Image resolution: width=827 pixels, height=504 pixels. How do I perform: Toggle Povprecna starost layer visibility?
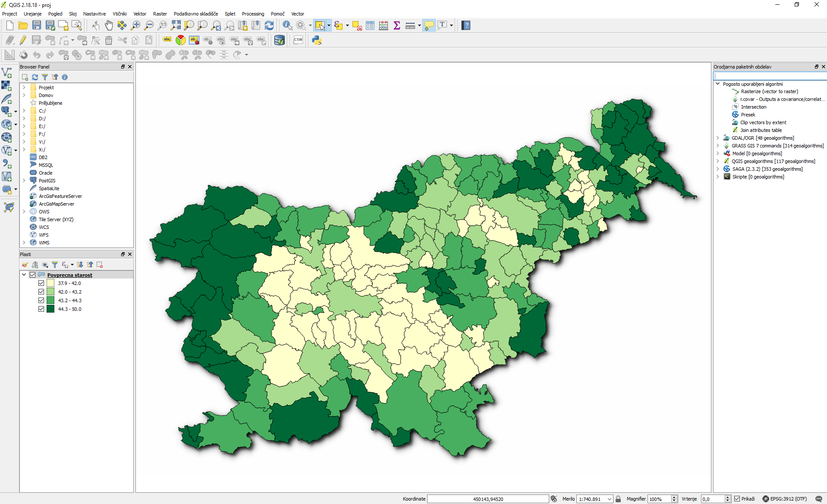click(x=33, y=275)
